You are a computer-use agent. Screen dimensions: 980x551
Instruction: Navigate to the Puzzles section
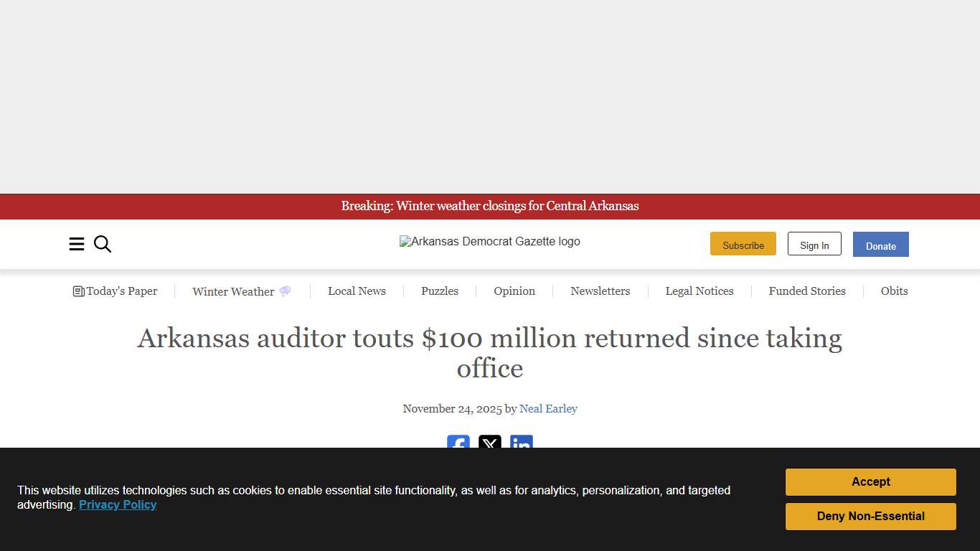pos(440,291)
